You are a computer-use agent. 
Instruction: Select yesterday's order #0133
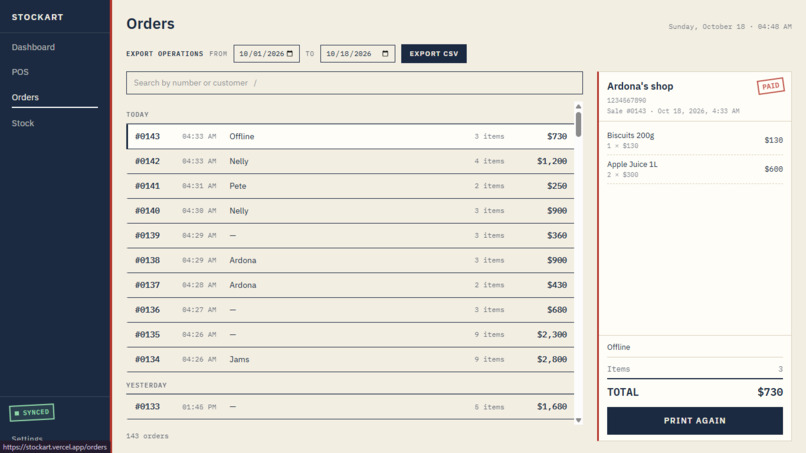350,407
